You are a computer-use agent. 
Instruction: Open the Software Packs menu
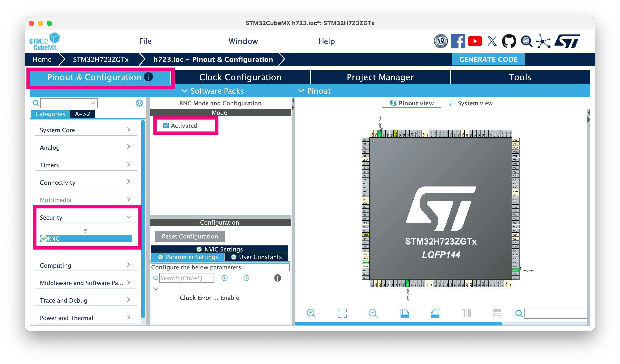213,91
